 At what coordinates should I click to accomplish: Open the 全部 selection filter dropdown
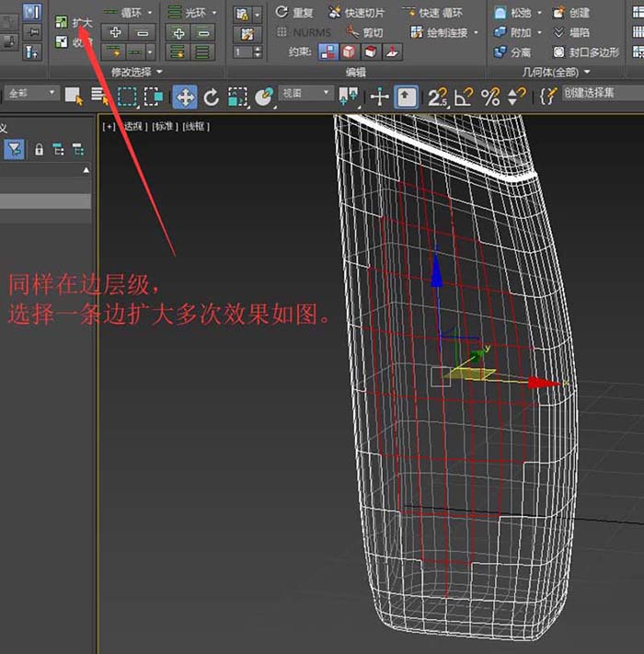click(x=31, y=94)
